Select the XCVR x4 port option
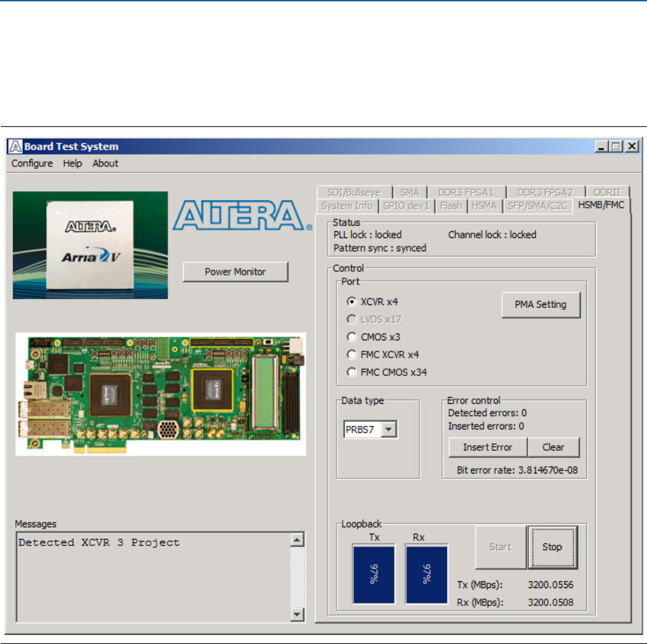This screenshot has height=644, width=647. click(352, 302)
